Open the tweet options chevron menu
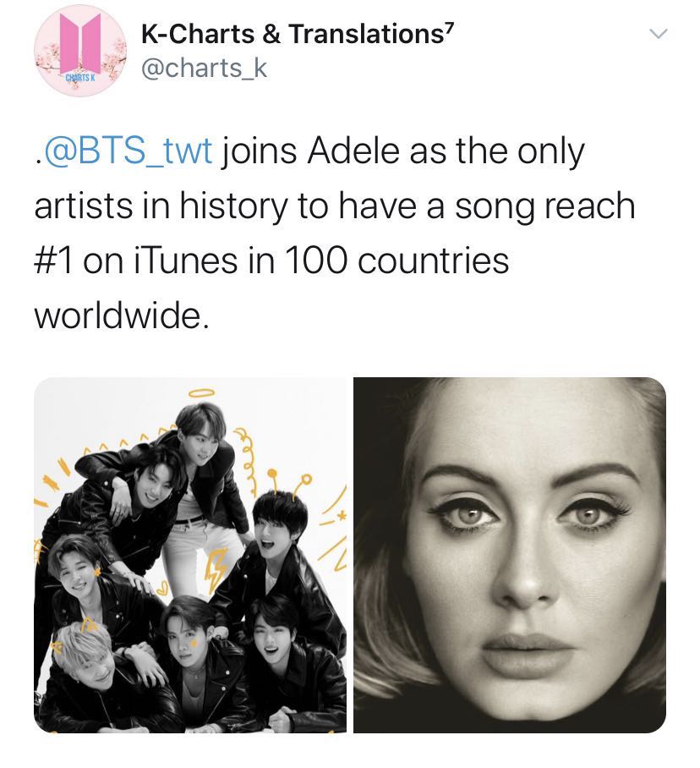Viewport: 700px width, 768px height. (658, 34)
